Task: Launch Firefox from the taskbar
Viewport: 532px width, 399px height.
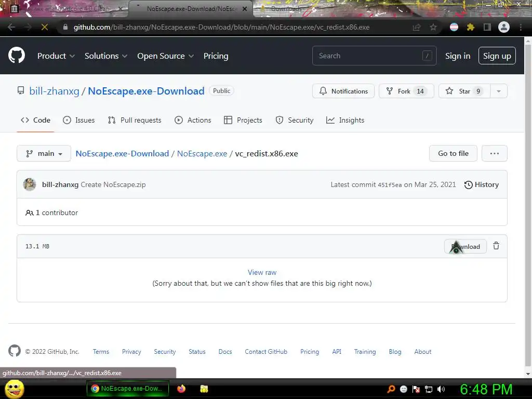Action: [x=181, y=389]
